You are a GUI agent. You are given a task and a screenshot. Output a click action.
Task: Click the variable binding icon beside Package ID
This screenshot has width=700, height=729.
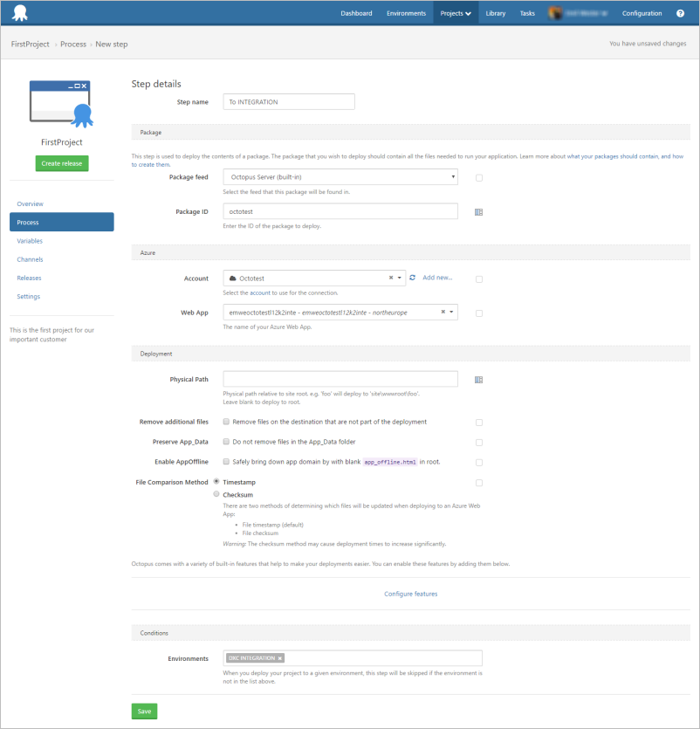tap(478, 211)
